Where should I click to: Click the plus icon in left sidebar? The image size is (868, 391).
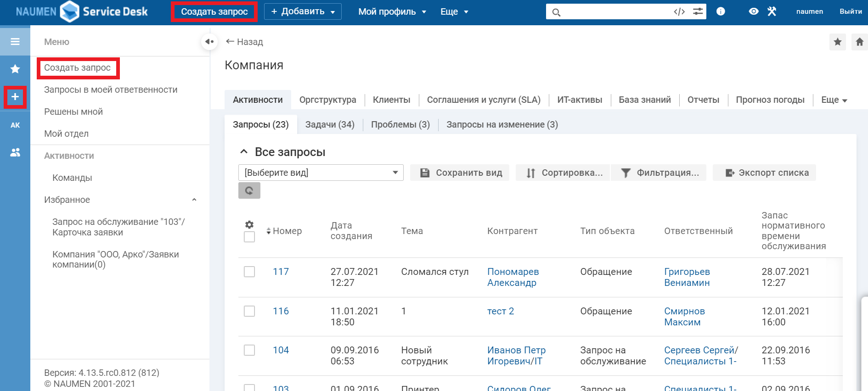(15, 97)
